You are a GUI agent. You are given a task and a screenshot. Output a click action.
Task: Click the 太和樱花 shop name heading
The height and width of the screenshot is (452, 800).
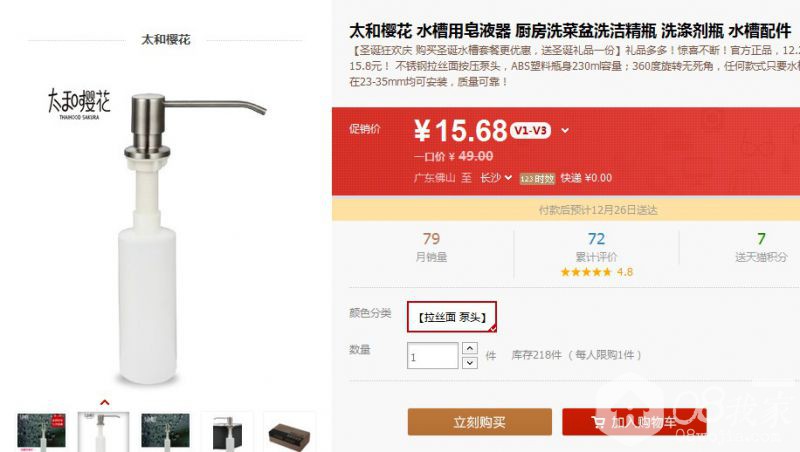coord(165,39)
